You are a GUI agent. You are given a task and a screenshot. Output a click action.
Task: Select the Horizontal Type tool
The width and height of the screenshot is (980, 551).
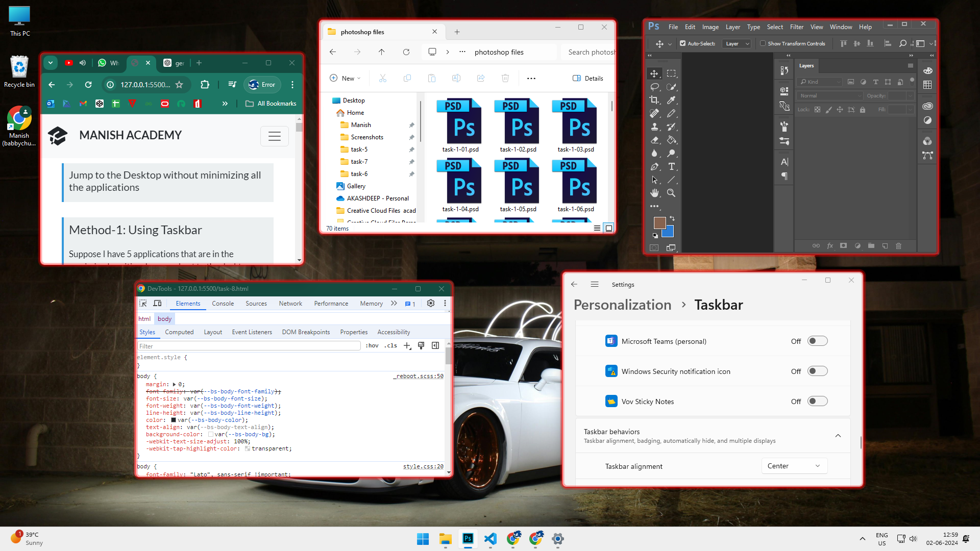(x=672, y=166)
